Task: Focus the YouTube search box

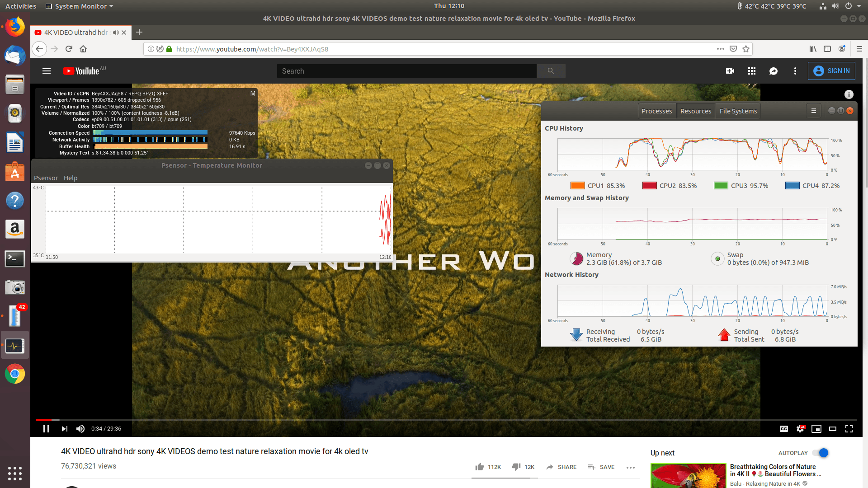Action: click(407, 71)
